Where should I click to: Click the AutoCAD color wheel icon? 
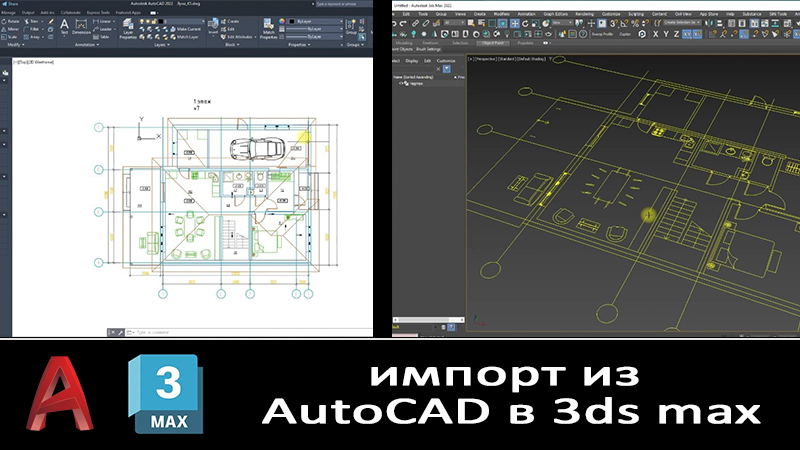pyautogui.click(x=282, y=21)
